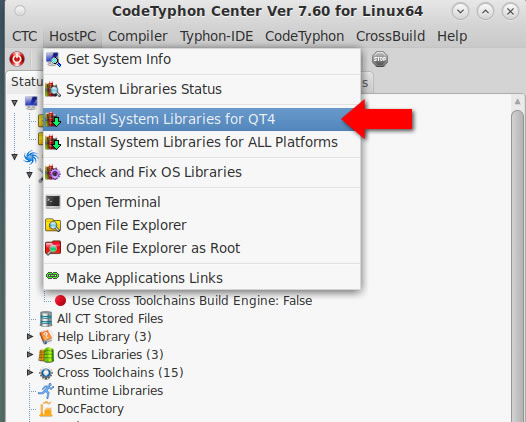
Task: Choose Install System Libraries for ALL Platforms
Action: [x=202, y=142]
